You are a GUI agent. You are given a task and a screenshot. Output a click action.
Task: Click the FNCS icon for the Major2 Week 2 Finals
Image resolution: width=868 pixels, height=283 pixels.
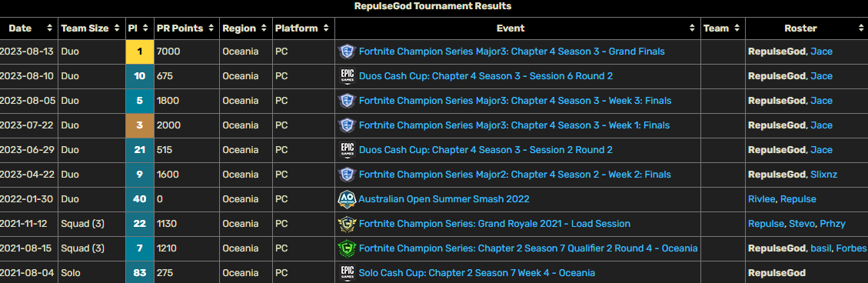pos(347,175)
